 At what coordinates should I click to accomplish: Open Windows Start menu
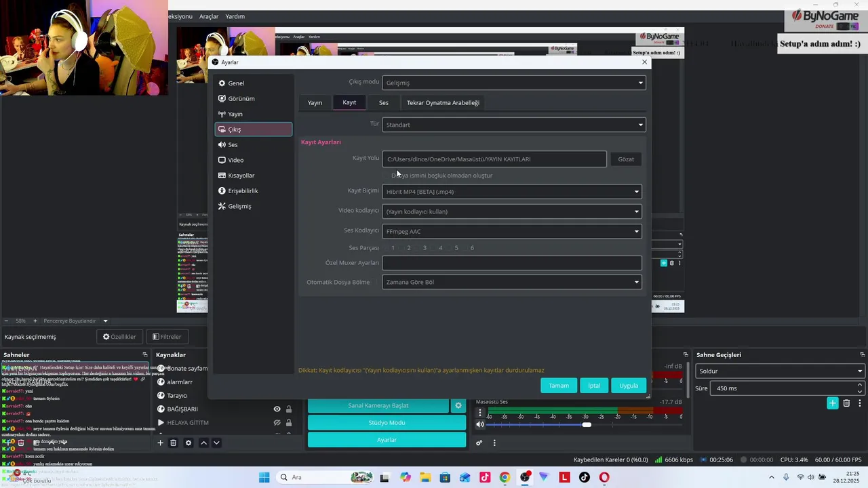[264, 477]
